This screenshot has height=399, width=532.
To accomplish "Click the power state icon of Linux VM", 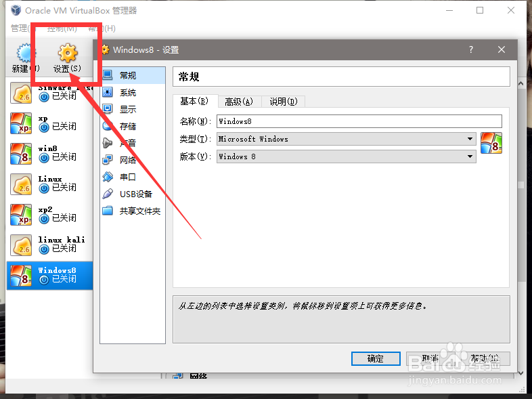I will pos(44,188).
